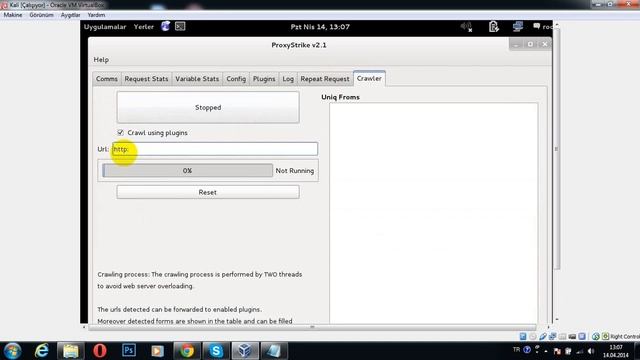The width and height of the screenshot is (640, 360).
Task: Toggle the Crawl using plugins checkbox
Action: [120, 133]
